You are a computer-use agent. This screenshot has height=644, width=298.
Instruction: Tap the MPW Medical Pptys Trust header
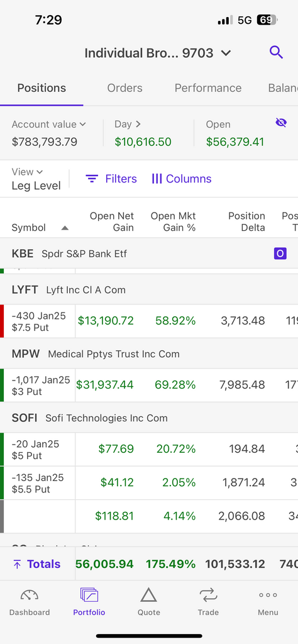click(x=149, y=353)
